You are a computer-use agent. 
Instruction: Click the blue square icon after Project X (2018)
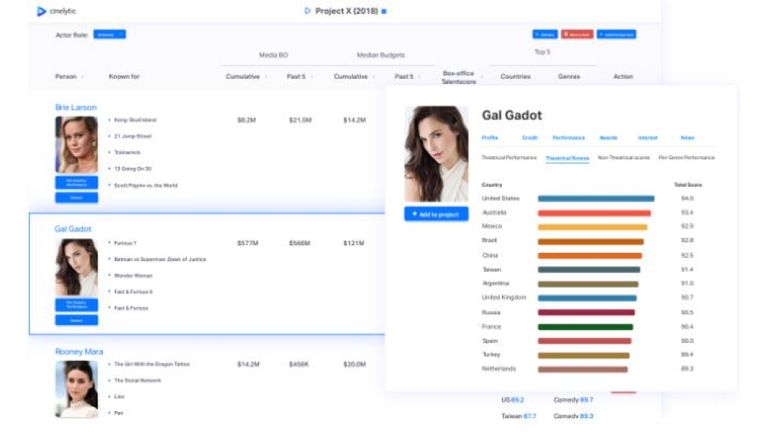pos(384,11)
